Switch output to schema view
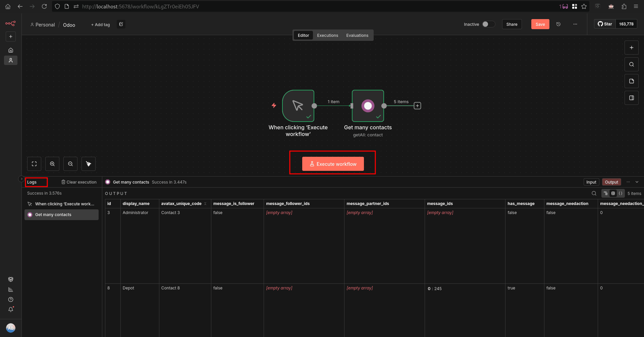644x337 pixels. [606, 193]
